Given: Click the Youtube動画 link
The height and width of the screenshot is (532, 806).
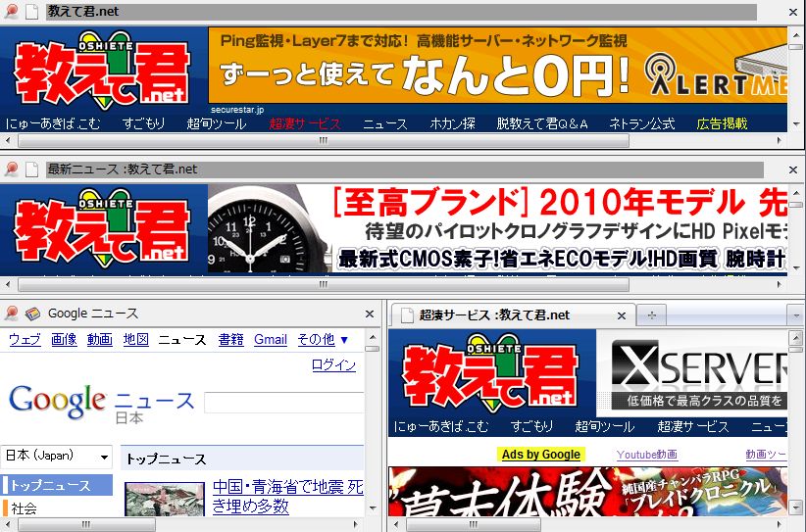Looking at the screenshot, I should pyautogui.click(x=646, y=455).
